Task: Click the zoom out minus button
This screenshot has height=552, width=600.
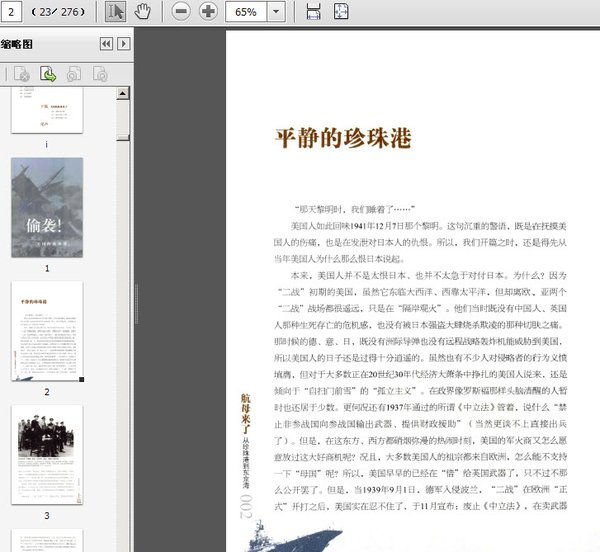Action: click(181, 11)
